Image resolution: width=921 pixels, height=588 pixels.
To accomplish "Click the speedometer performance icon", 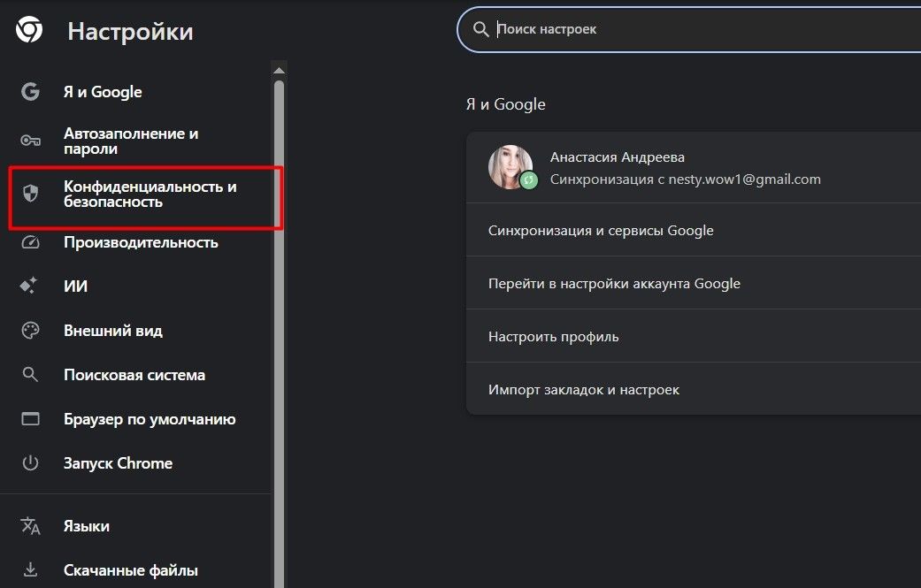I will (31, 241).
